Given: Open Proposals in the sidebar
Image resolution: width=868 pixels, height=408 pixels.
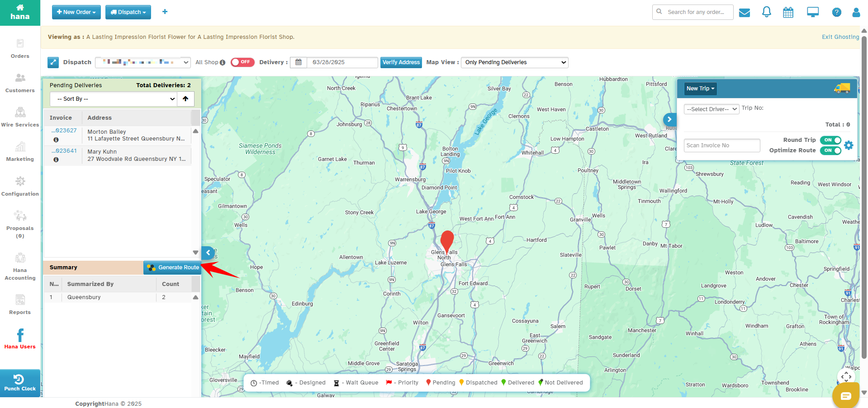Looking at the screenshot, I should tap(20, 225).
